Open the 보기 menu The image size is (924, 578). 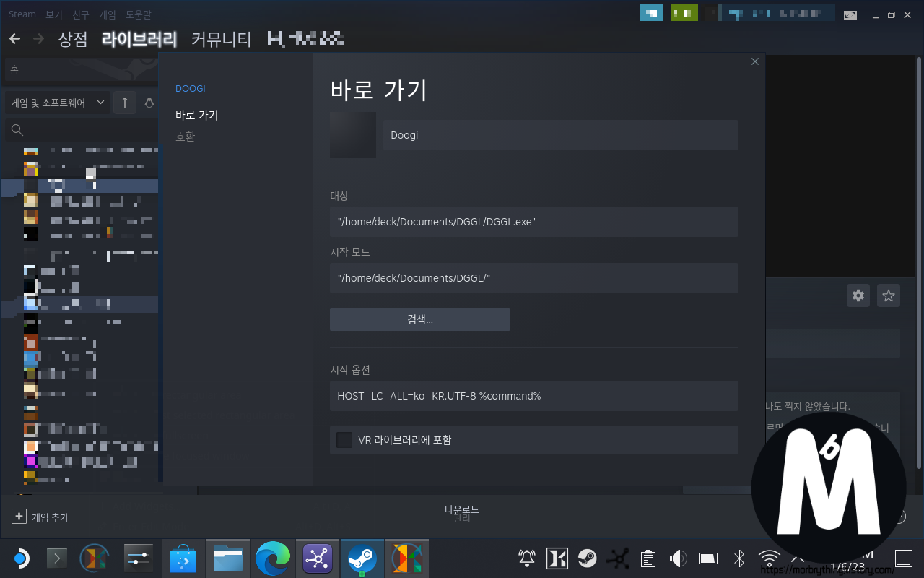(x=54, y=14)
